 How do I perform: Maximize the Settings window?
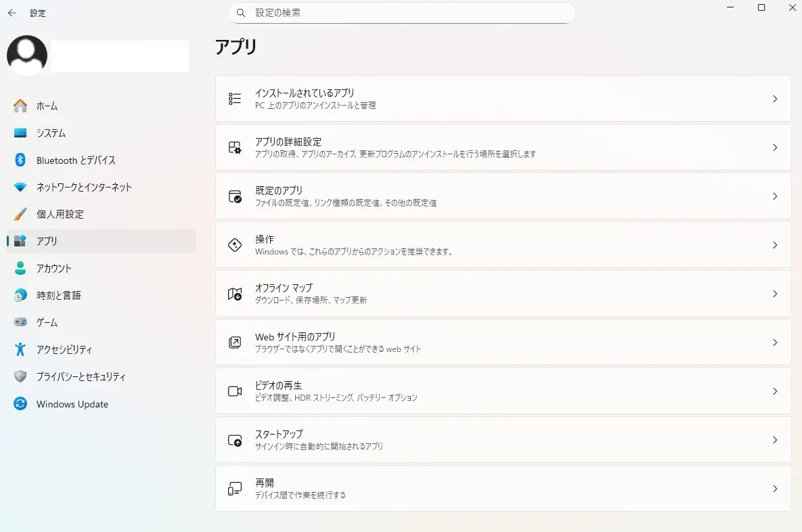(761, 7)
